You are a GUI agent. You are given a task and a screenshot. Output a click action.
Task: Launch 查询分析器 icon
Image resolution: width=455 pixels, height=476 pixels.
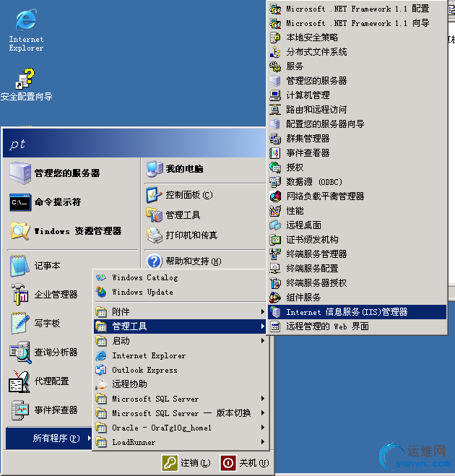(x=20, y=352)
